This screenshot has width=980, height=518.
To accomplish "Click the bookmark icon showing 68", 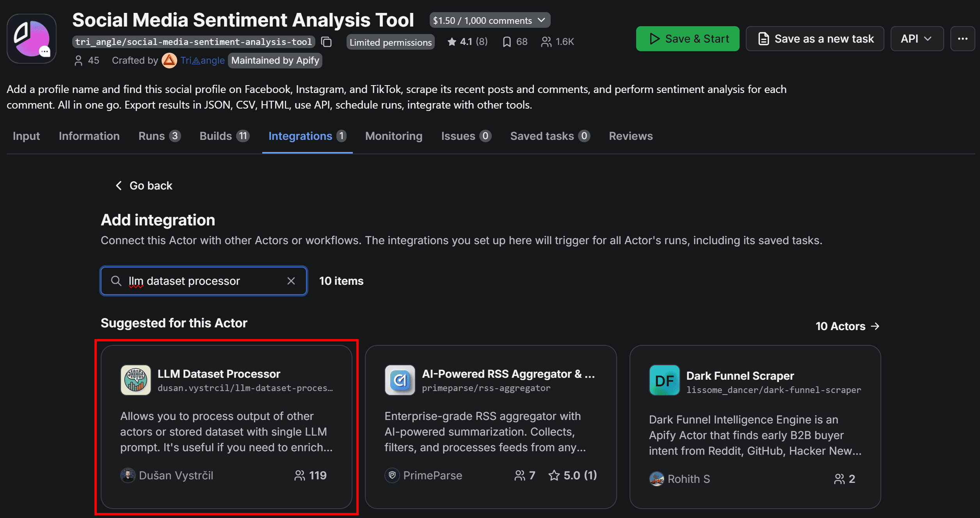I will click(507, 42).
